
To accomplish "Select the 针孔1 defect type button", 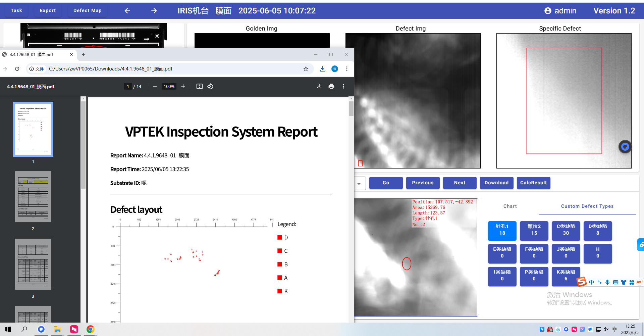I will [x=502, y=231].
